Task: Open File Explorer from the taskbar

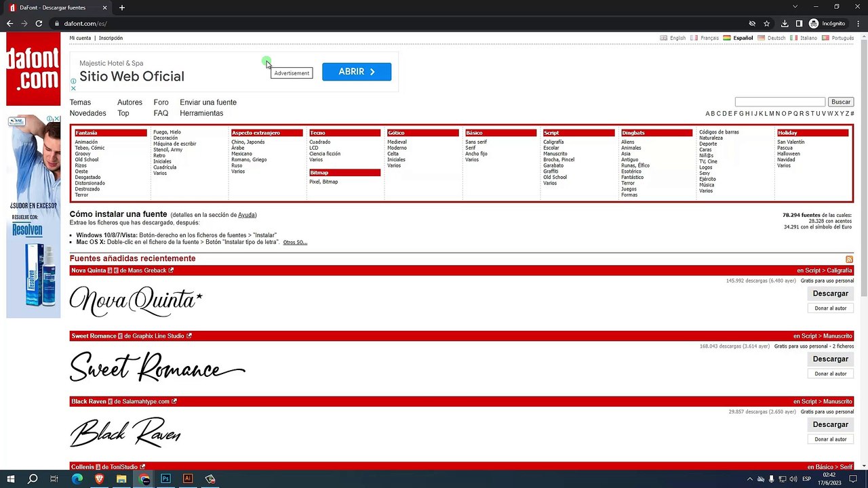Action: coord(121,479)
